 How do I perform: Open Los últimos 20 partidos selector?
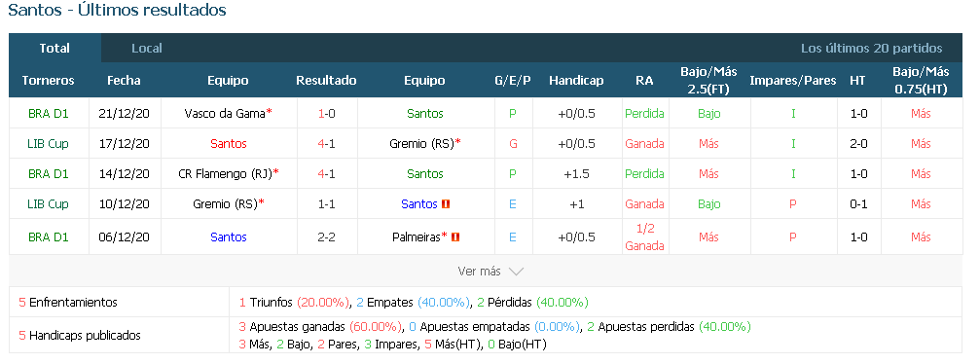pyautogui.click(x=871, y=48)
